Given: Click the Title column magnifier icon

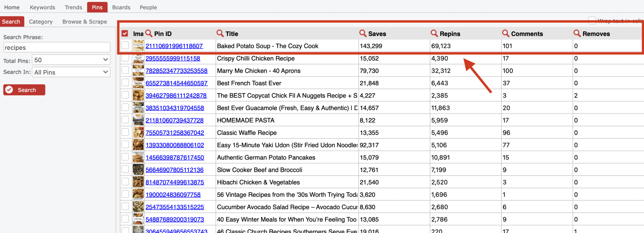Looking at the screenshot, I should coord(220,33).
